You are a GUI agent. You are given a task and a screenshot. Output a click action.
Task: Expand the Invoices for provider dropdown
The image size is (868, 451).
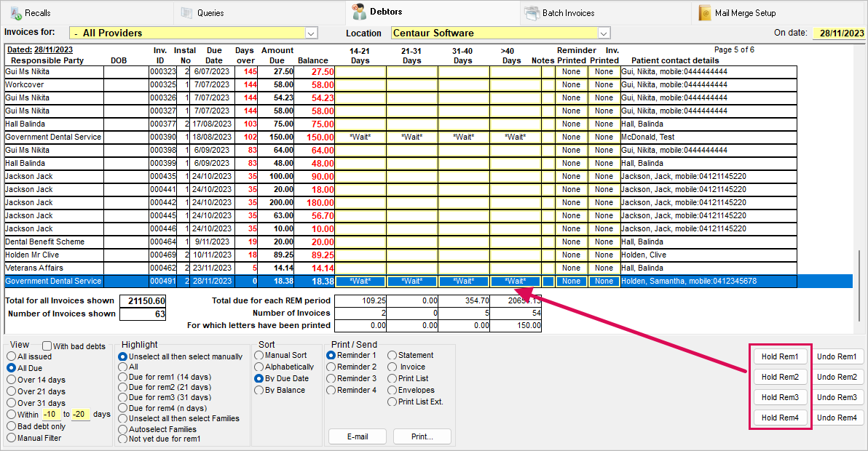click(x=311, y=33)
